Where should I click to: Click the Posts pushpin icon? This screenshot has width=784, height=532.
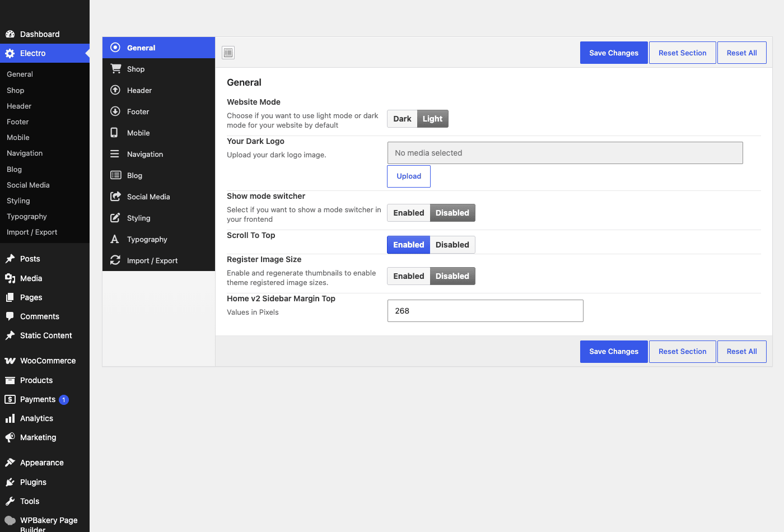(10, 259)
